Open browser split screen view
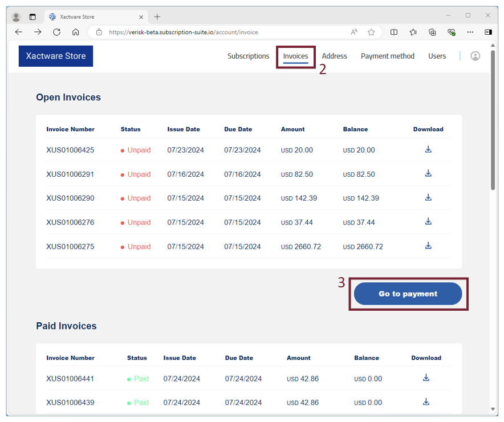The width and height of the screenshot is (504, 422). (394, 33)
